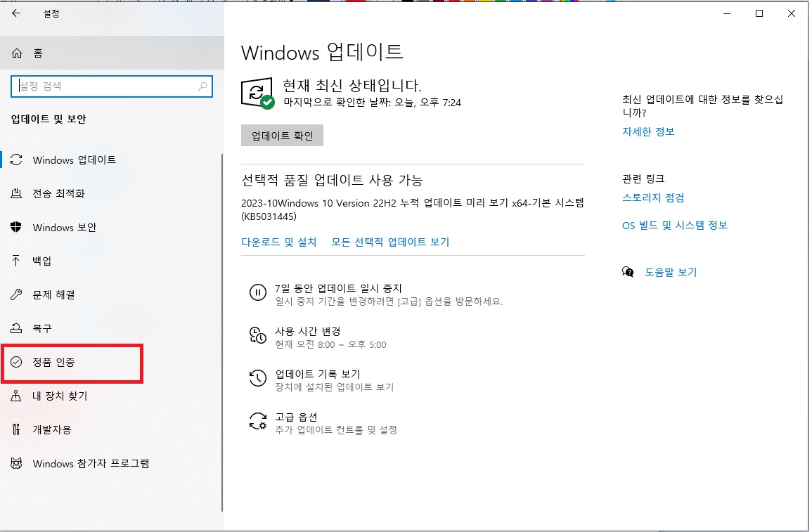Screen dimensions: 812x532
Task: Click the 다운로드 및 설치 link
Action: (279, 242)
